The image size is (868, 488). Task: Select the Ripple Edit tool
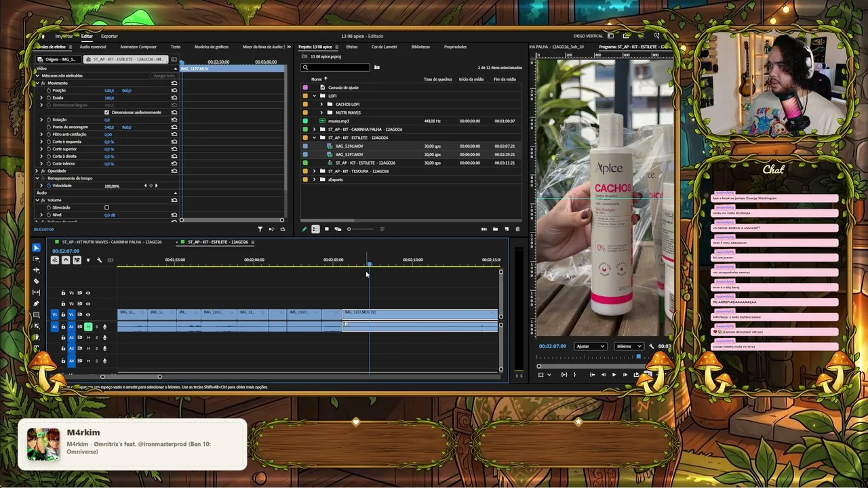37,270
